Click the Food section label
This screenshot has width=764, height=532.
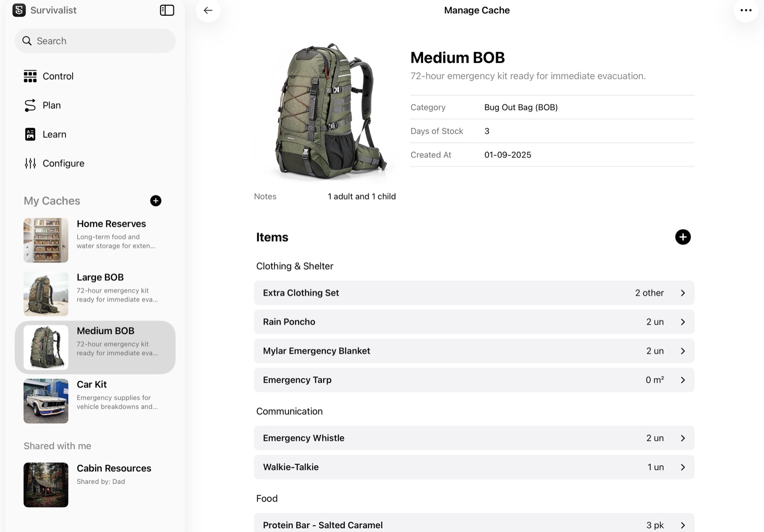(267, 499)
